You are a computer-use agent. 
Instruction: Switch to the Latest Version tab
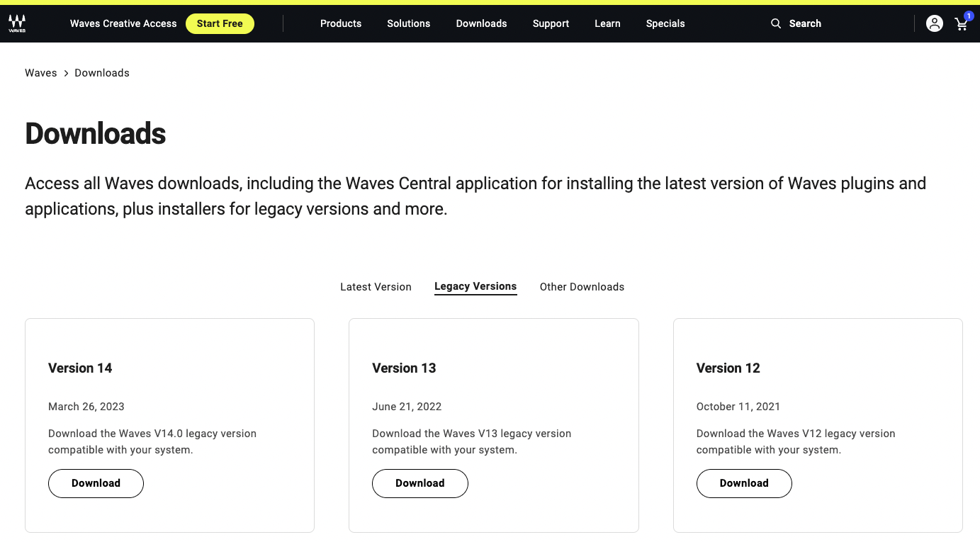pos(376,287)
